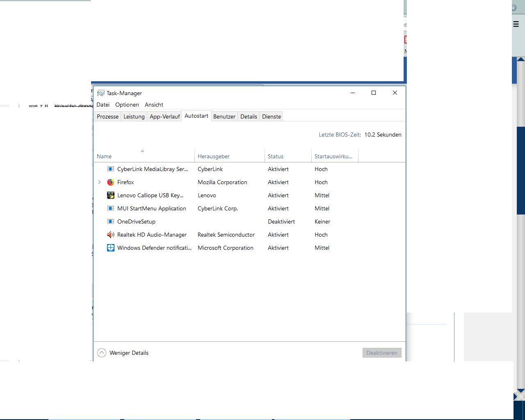Sort by the Name column header
Viewport: 525px width, 420px height.
click(144, 155)
